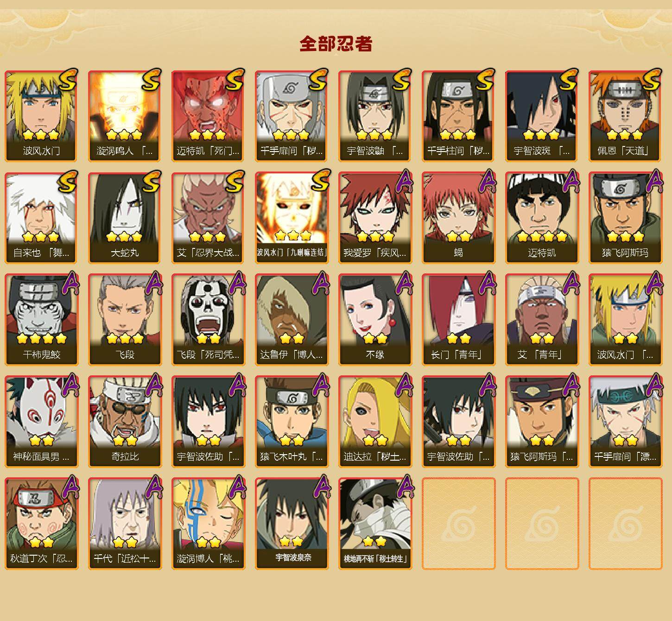672x621 pixels.
Task: Open the 佩恩「天道」 ninja card
Action: (625, 116)
